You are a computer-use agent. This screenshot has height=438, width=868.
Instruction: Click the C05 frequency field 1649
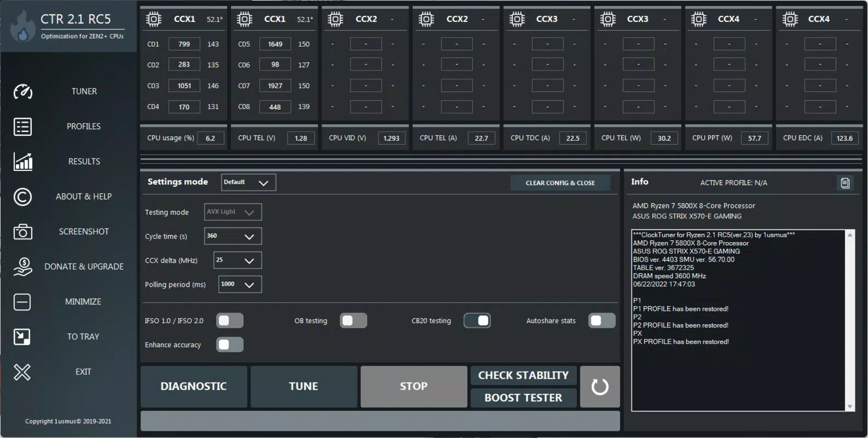tap(275, 44)
